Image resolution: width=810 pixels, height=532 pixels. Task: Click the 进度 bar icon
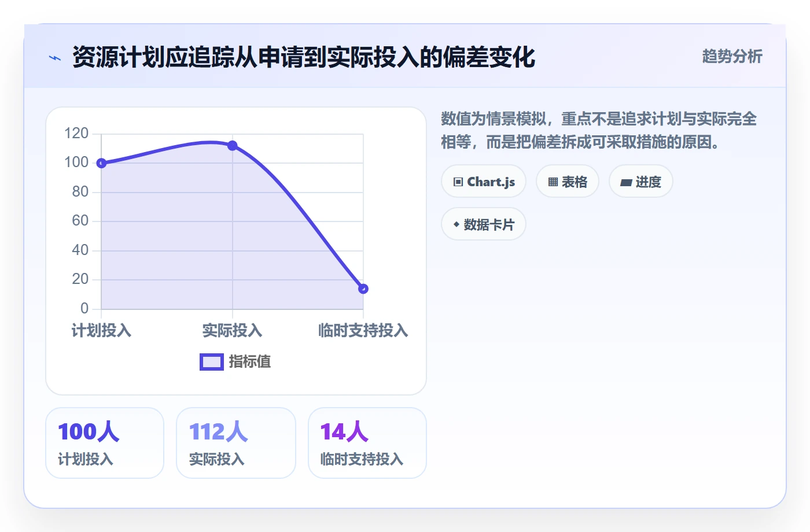(626, 183)
